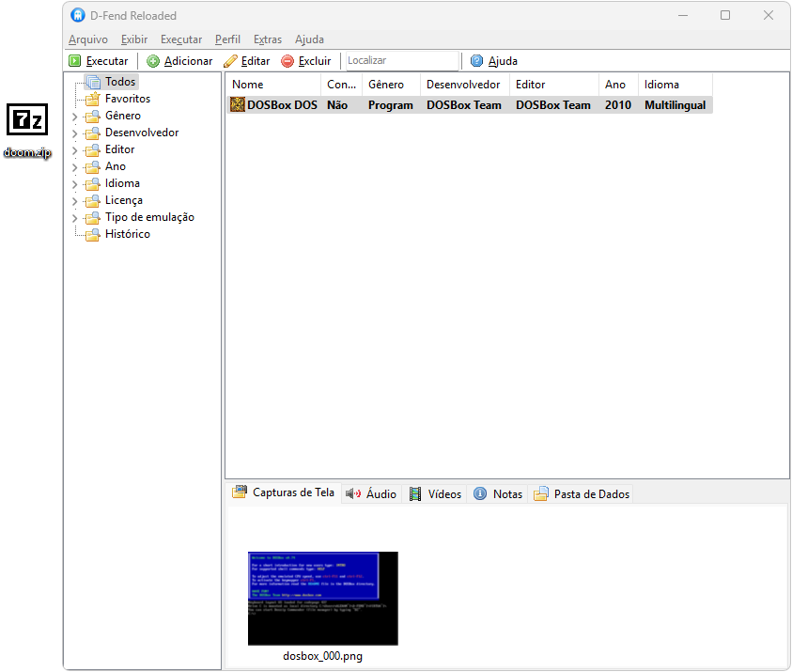Click the blue Ajuda help icon
The height and width of the screenshot is (672, 792).
pyautogui.click(x=477, y=61)
